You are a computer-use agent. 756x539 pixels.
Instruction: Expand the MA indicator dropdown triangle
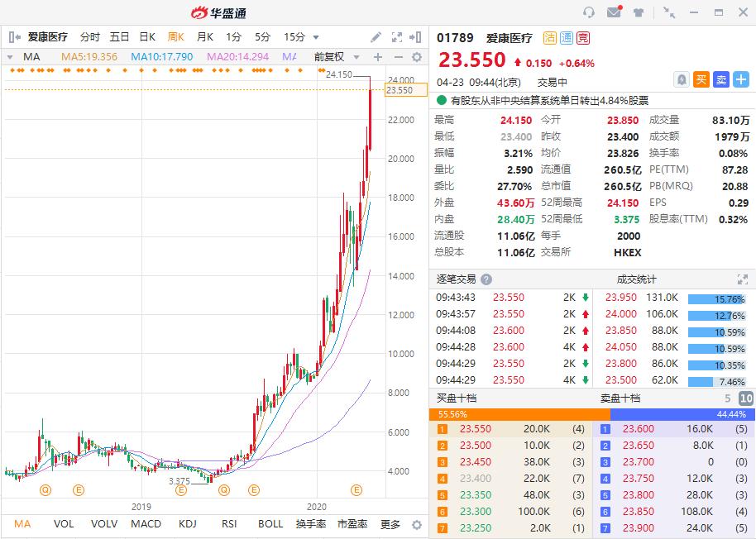10,57
